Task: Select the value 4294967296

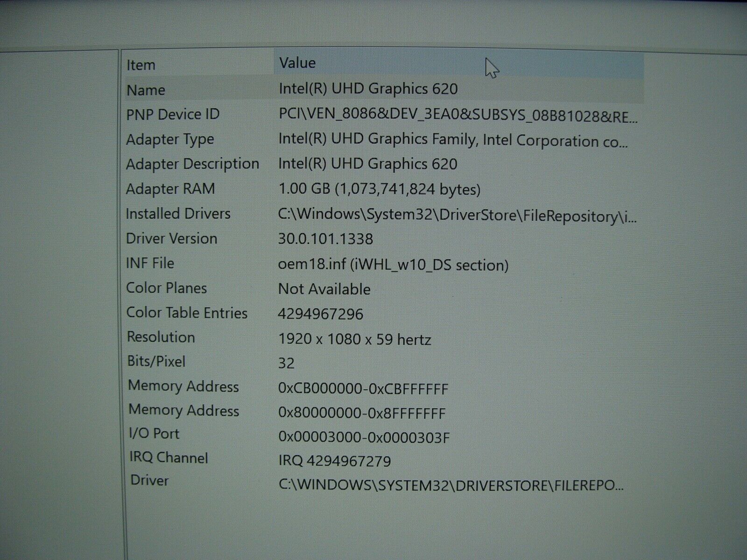Action: click(320, 314)
